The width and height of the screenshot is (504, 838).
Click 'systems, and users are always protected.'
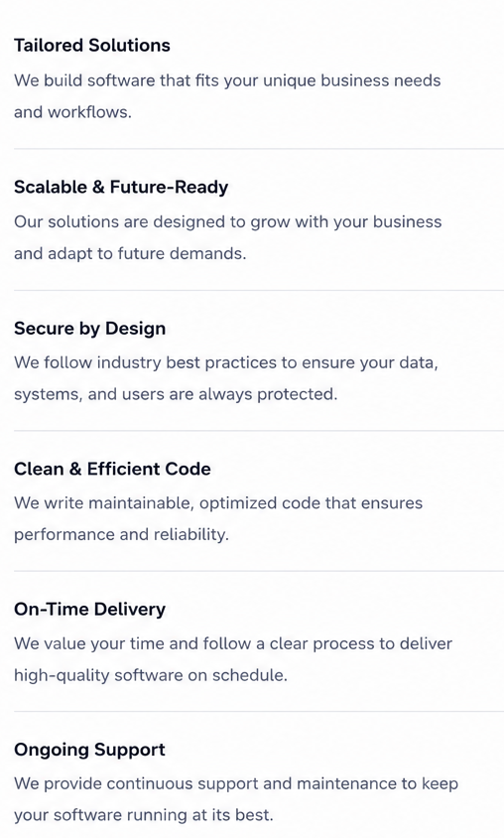click(176, 394)
